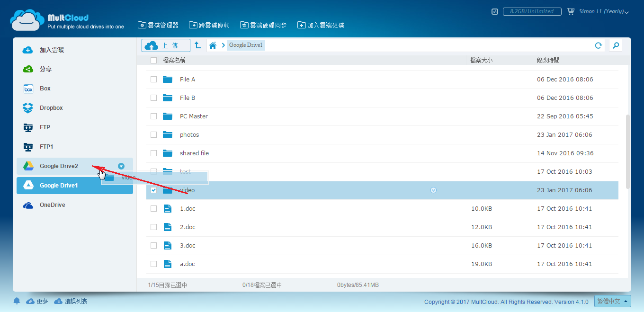Open the 繁體中文 language selector
644x312 pixels.
click(613, 301)
